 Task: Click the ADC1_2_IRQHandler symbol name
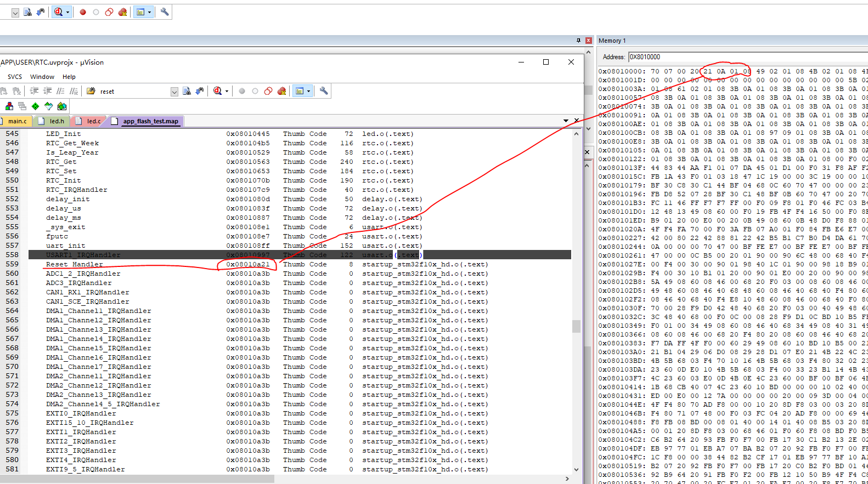(83, 274)
